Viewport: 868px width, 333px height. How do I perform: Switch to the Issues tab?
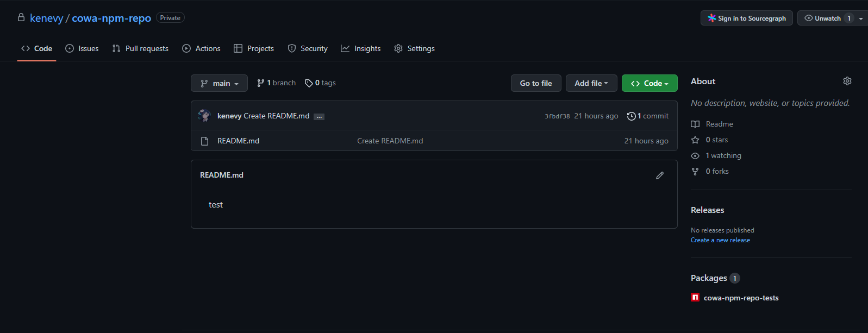[82, 48]
